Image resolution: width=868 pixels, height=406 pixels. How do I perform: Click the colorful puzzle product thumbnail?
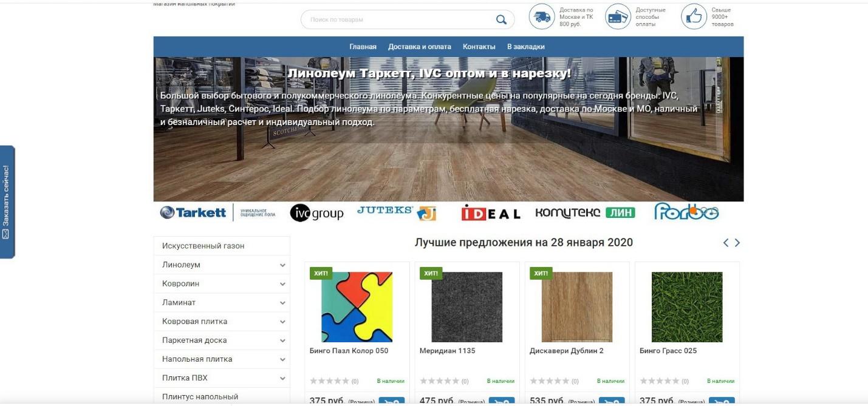pyautogui.click(x=357, y=307)
